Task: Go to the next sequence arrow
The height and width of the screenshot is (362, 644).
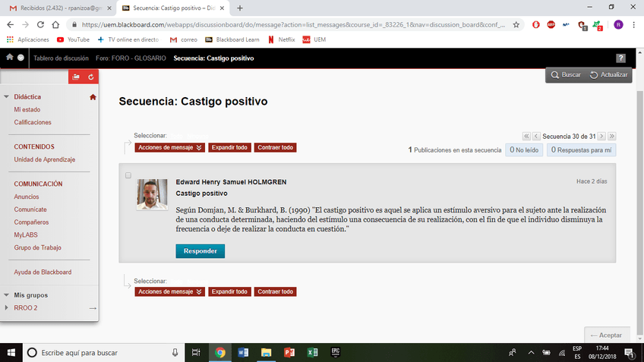Action: coord(601,137)
